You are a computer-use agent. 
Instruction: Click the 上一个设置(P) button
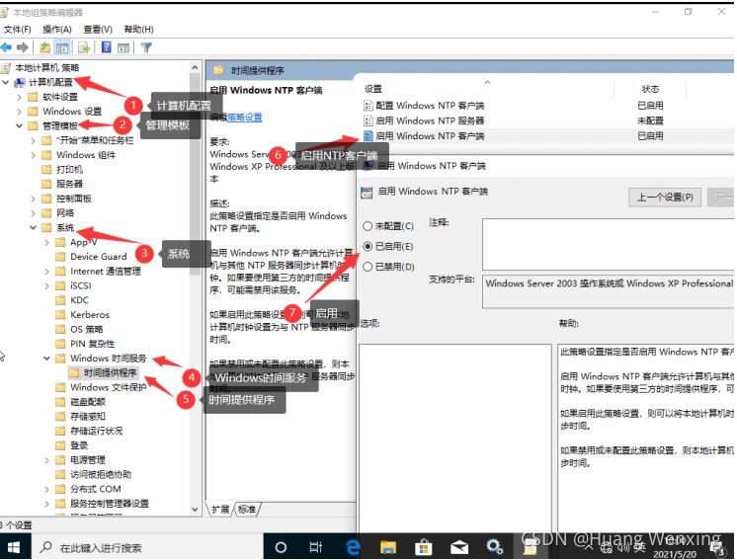tap(665, 198)
